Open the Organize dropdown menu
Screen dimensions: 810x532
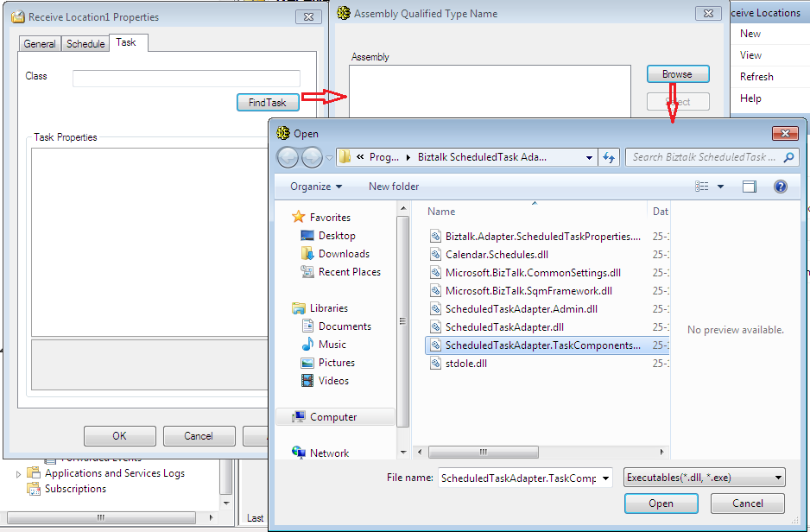(x=316, y=187)
